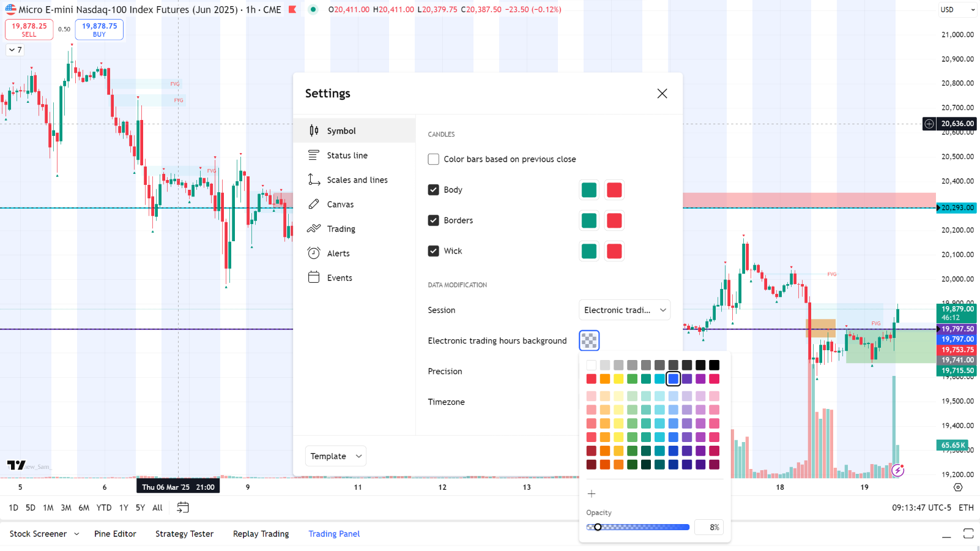Switch to the Trading settings section
This screenshot has height=551, width=980.
tap(341, 228)
